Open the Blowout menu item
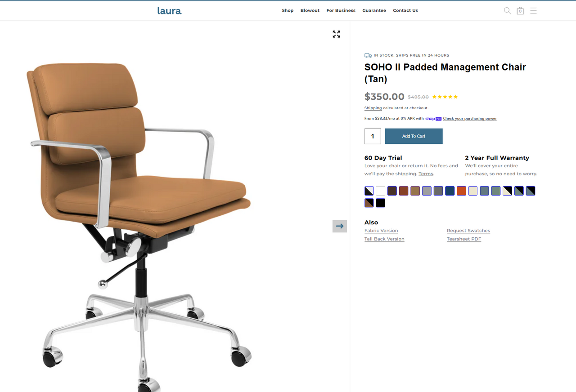Viewport: 576px width, 392px height. (x=310, y=10)
